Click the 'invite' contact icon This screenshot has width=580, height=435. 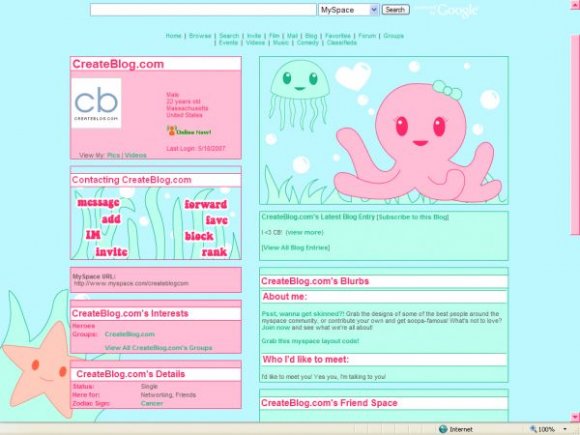click(x=112, y=252)
